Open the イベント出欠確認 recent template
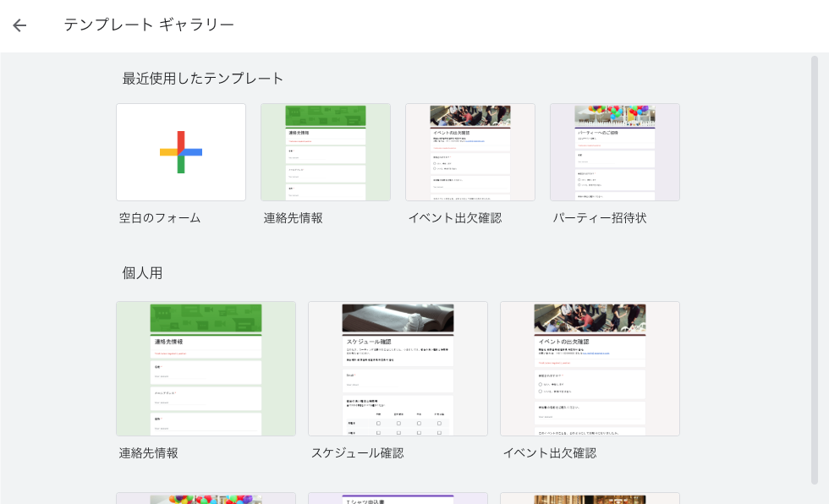Viewport: 829px width, 504px height. pos(470,151)
